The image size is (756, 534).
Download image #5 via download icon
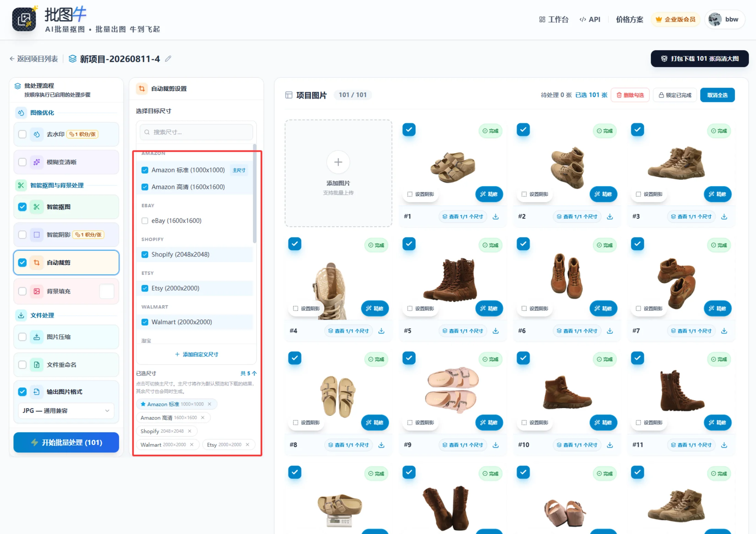(x=496, y=331)
